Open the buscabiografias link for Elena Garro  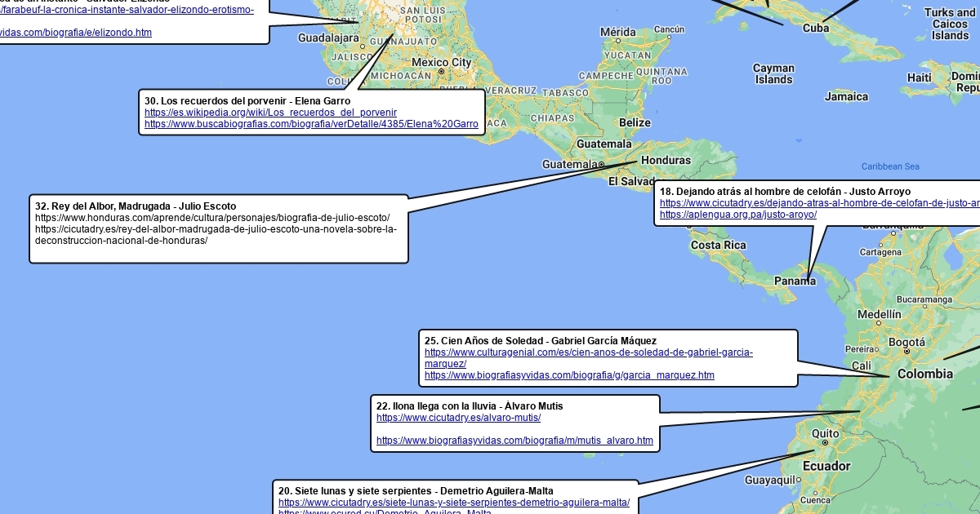tap(311, 124)
